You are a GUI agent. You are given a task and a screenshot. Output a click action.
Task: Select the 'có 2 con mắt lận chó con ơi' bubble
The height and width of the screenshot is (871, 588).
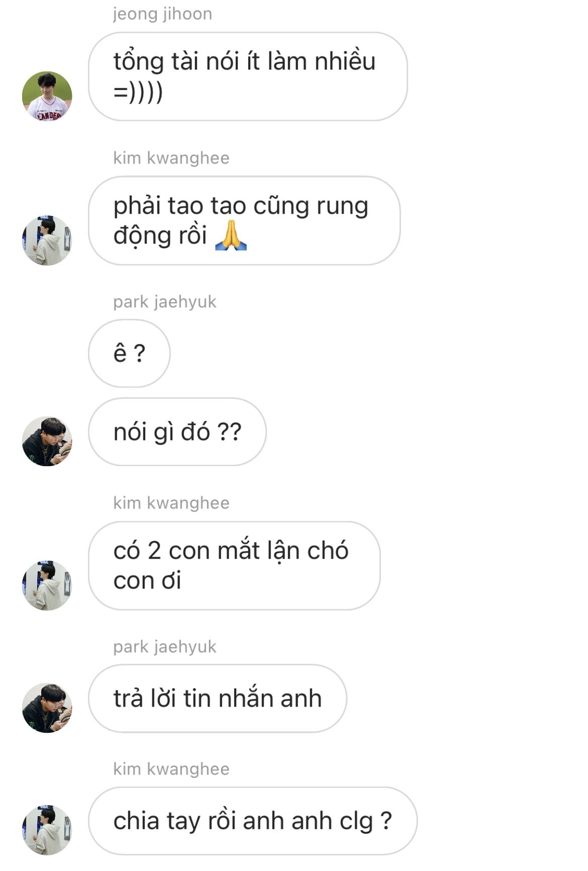tap(234, 566)
